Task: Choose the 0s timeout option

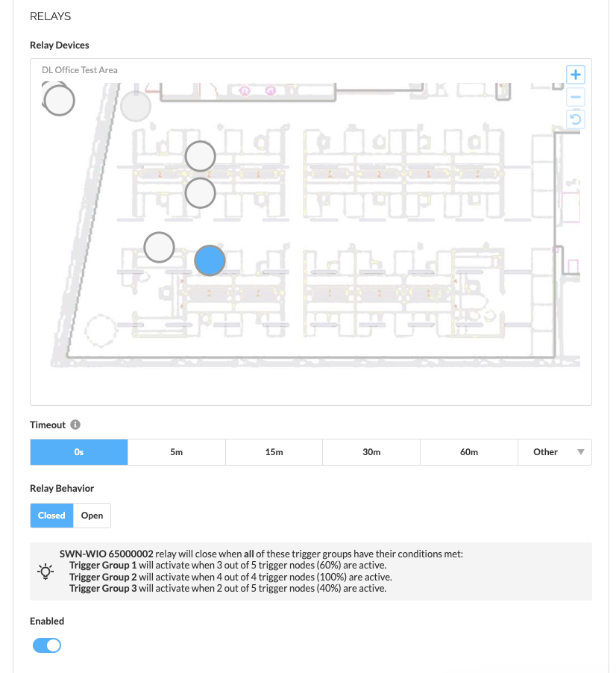Action: pyautogui.click(x=79, y=452)
